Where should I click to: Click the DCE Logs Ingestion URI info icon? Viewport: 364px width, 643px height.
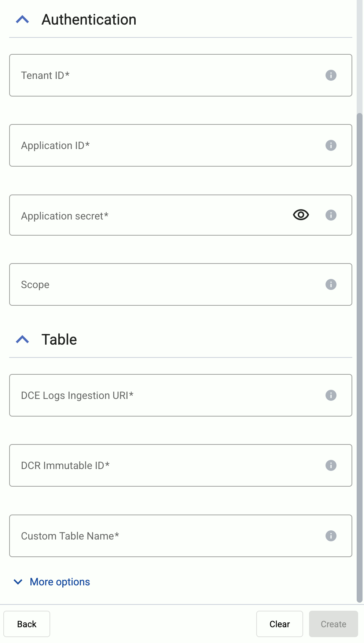(331, 395)
